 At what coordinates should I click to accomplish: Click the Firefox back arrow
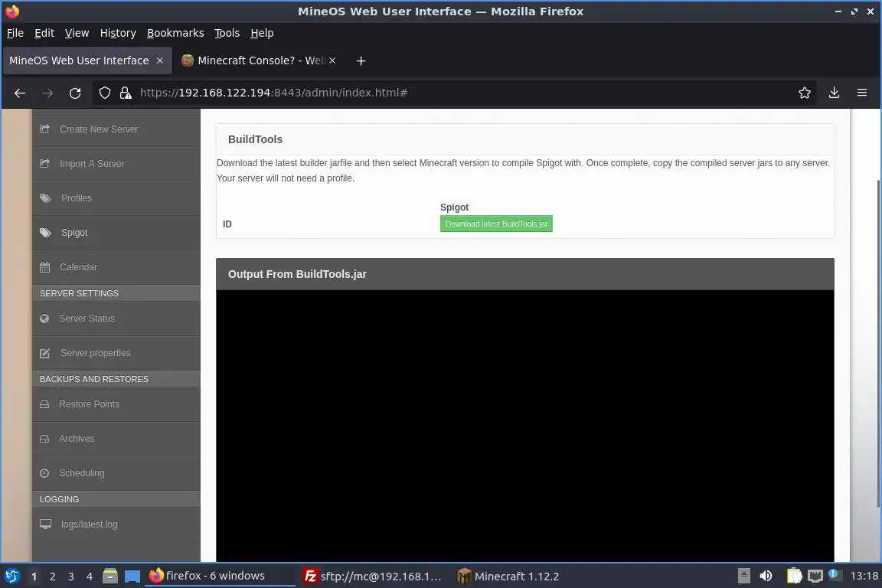tap(20, 93)
